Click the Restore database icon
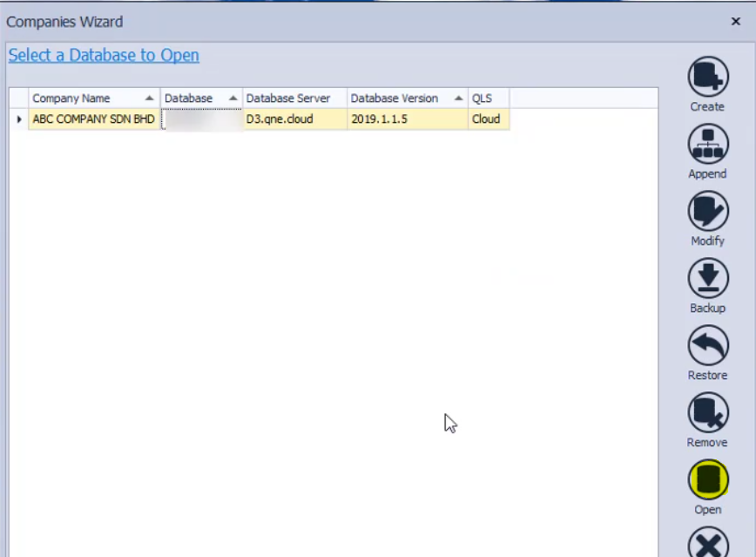Viewport: 756px width, 557px height. click(x=708, y=345)
